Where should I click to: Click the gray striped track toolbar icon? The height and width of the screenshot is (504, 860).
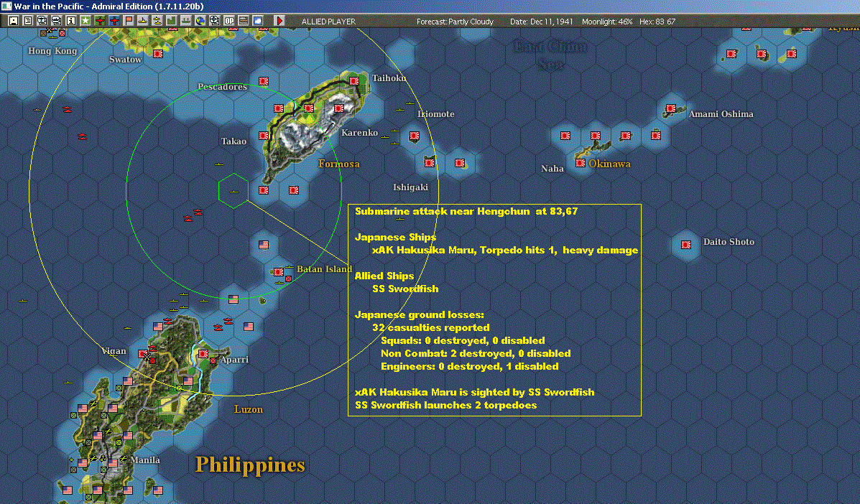[x=243, y=21]
